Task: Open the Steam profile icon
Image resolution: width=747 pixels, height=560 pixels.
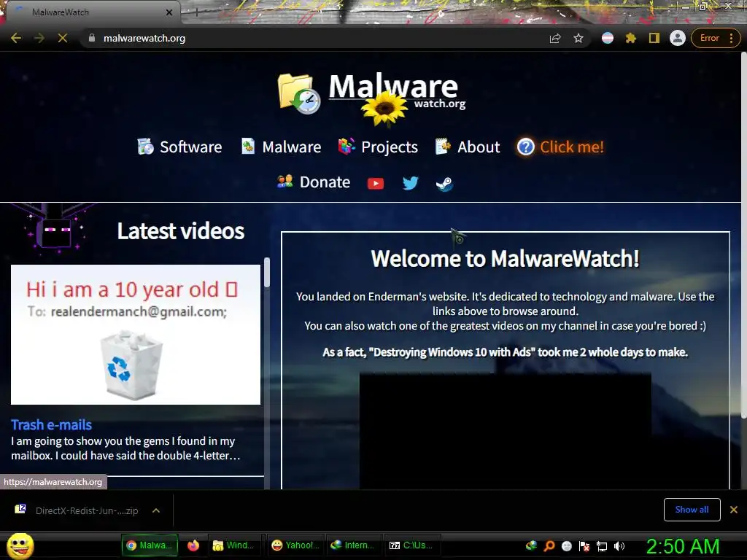Action: [x=444, y=184]
